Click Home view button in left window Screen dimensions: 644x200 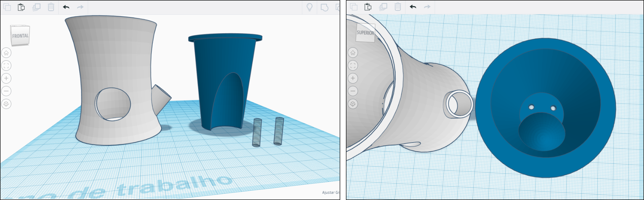tap(6, 53)
